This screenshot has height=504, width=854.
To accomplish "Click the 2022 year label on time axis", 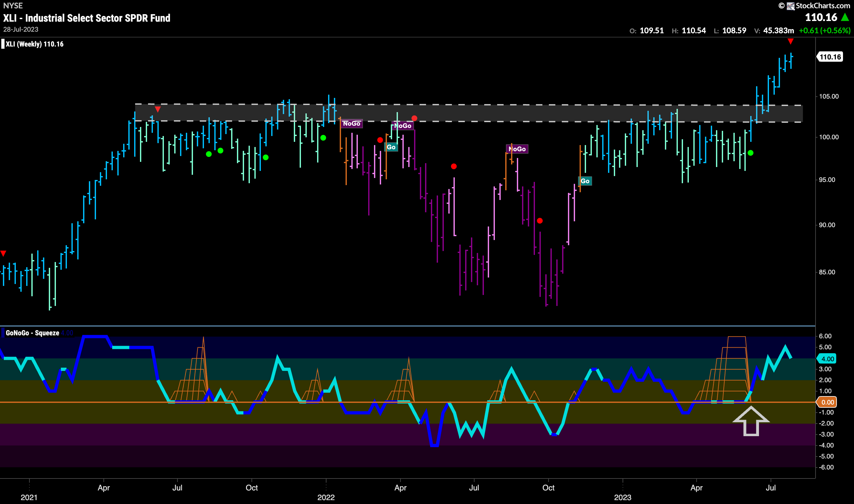I will [x=326, y=498].
